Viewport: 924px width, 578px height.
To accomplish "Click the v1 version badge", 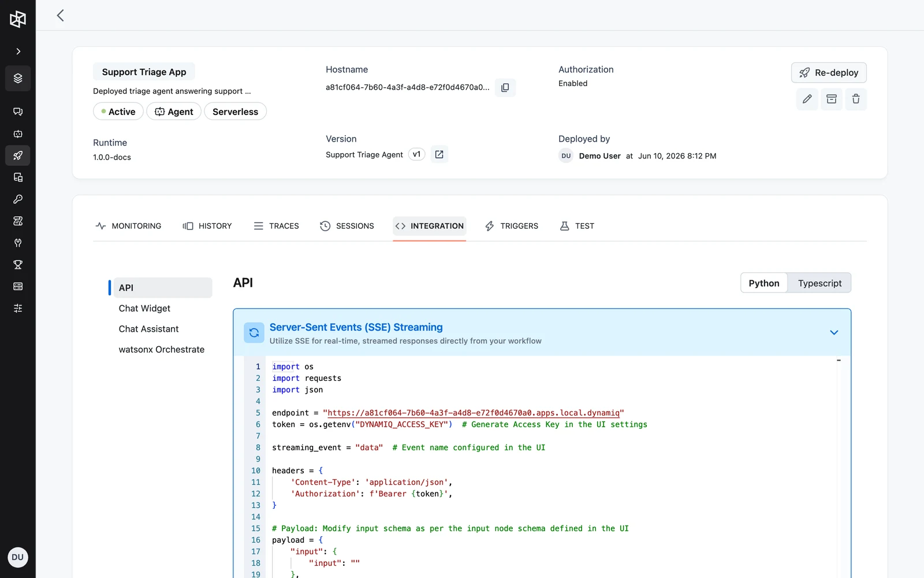I will point(416,154).
